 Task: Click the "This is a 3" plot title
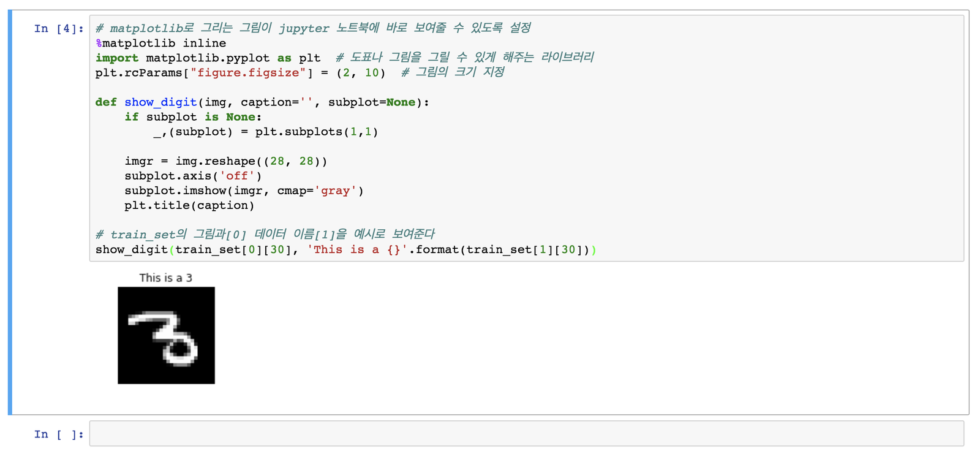pos(165,278)
